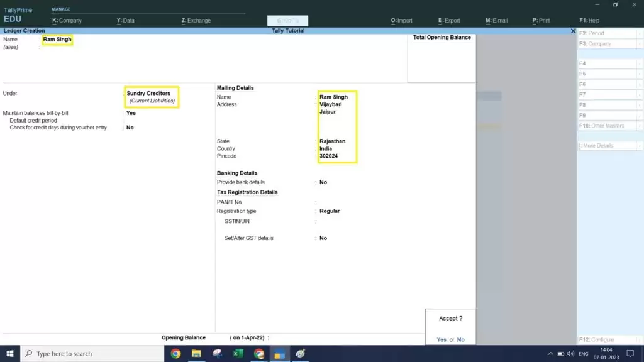Viewport: 644px width, 362px height.
Task: Click the Go To button
Action: point(287,21)
